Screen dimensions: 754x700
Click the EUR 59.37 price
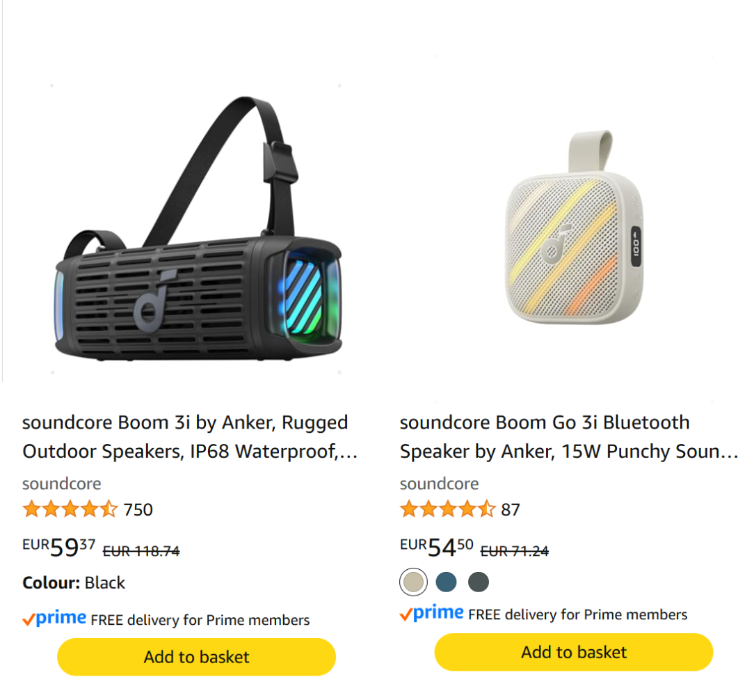(58, 548)
